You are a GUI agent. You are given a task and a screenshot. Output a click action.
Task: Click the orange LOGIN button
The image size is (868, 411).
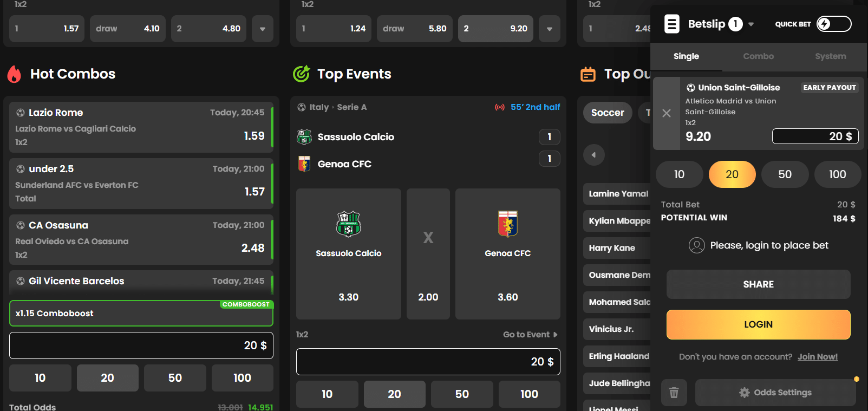pos(758,324)
